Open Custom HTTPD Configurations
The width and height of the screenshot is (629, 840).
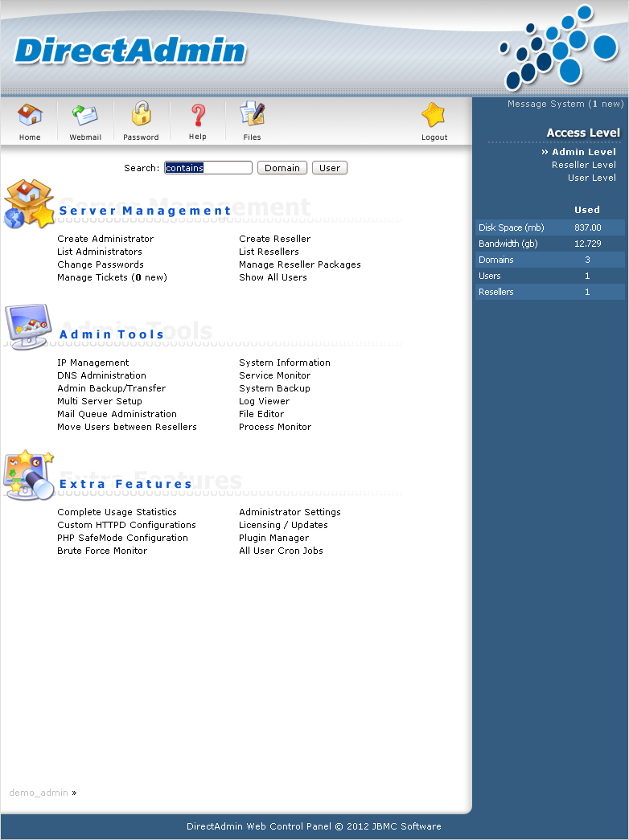tap(126, 525)
